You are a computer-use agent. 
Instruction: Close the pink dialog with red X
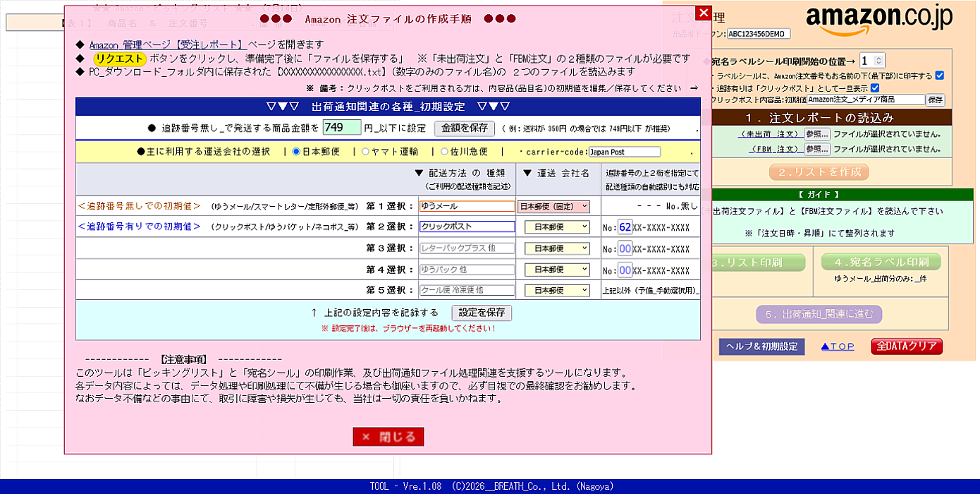coord(703,13)
